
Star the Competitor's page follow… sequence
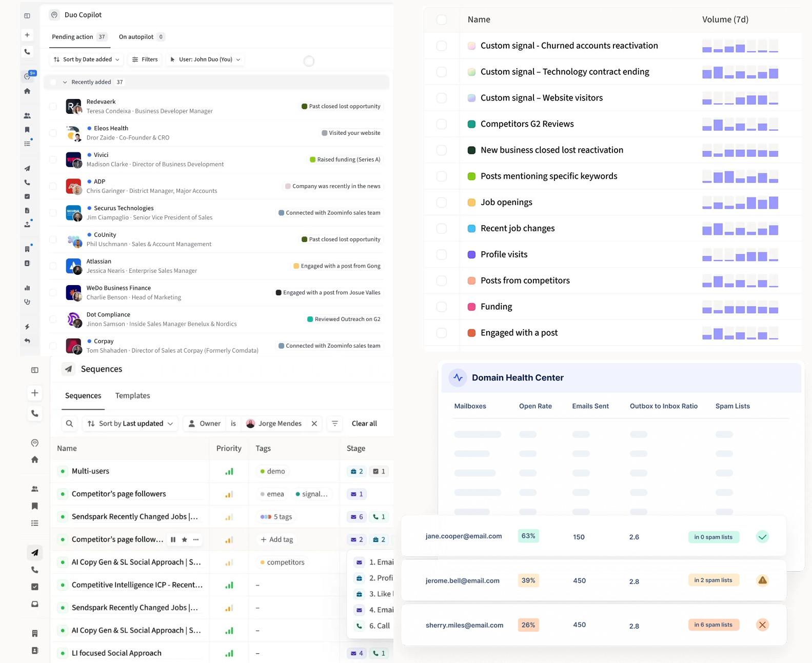tap(185, 539)
